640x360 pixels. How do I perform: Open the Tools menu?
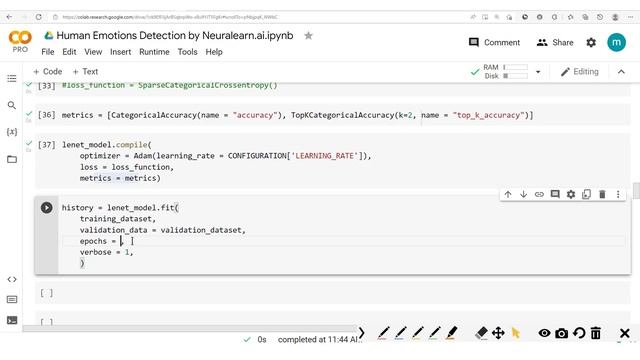[x=187, y=52]
